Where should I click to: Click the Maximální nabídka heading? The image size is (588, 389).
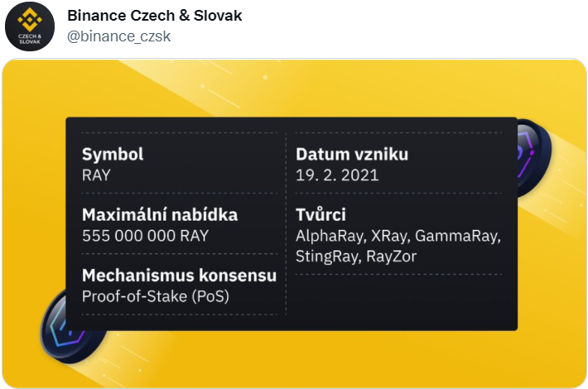160,214
